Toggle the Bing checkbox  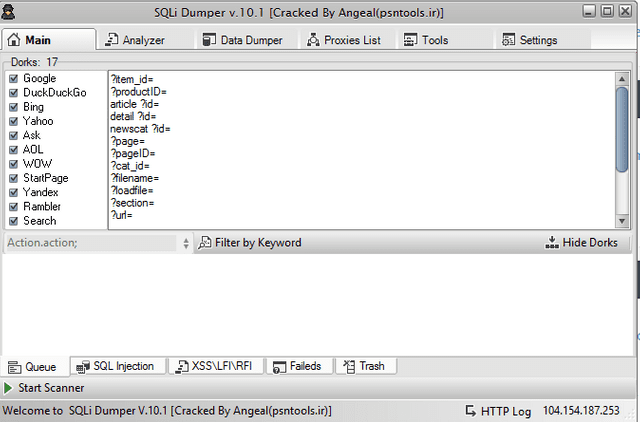pyautogui.click(x=13, y=107)
